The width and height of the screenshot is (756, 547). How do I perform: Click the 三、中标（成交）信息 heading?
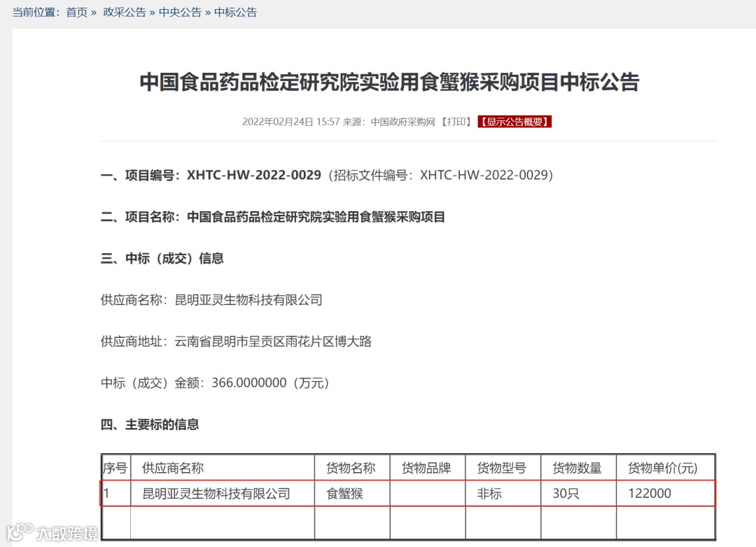click(x=162, y=258)
